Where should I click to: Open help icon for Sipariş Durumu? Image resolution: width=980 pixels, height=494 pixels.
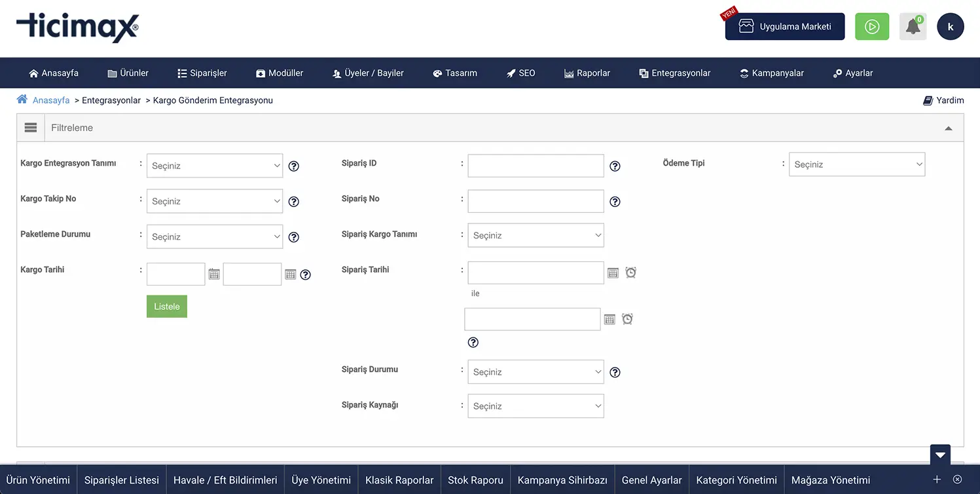615,372
